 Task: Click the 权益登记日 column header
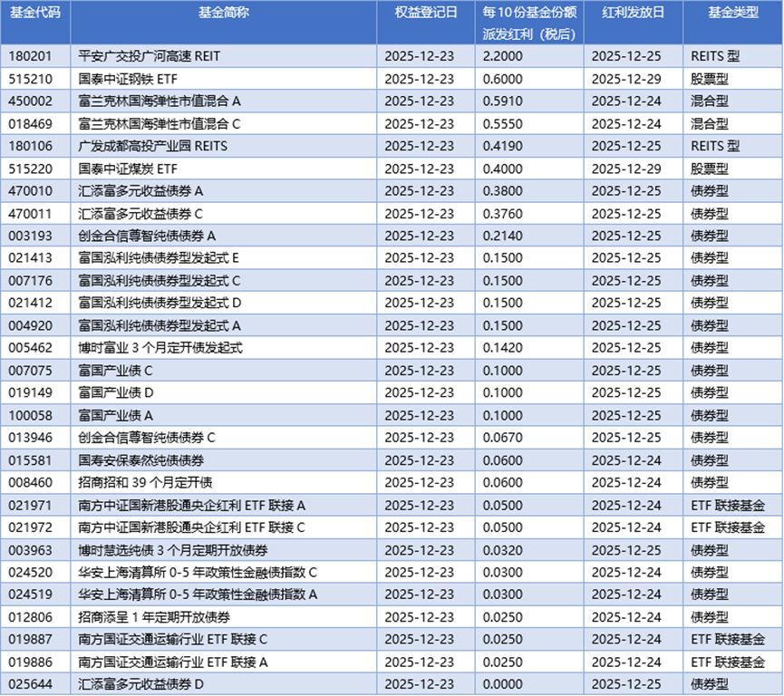coord(425,13)
